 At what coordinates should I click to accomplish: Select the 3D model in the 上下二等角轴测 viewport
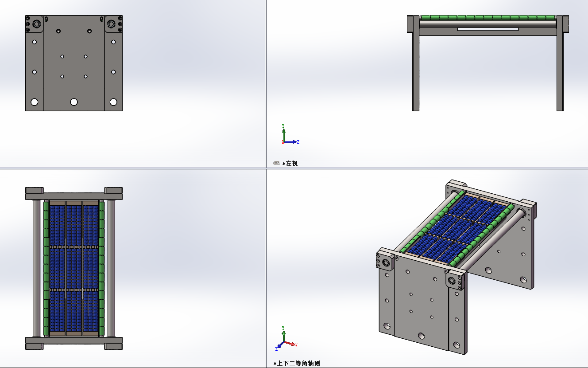click(456, 267)
